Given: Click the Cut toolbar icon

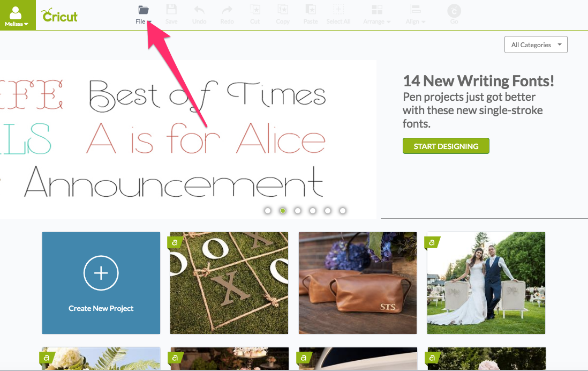Looking at the screenshot, I should (255, 10).
